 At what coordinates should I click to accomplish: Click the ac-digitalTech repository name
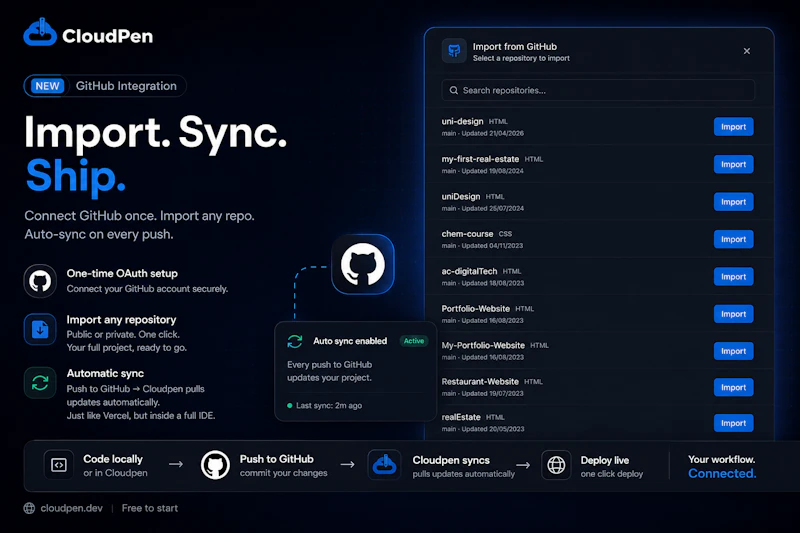(x=469, y=271)
